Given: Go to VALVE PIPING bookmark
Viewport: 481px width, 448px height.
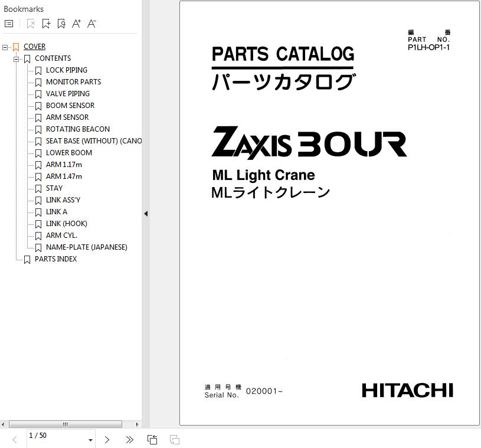Looking at the screenshot, I should click(x=68, y=94).
